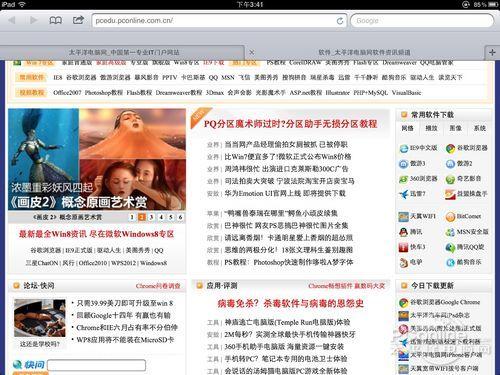Open the Photoshop教程 link in 视频教程 row

coord(104,93)
